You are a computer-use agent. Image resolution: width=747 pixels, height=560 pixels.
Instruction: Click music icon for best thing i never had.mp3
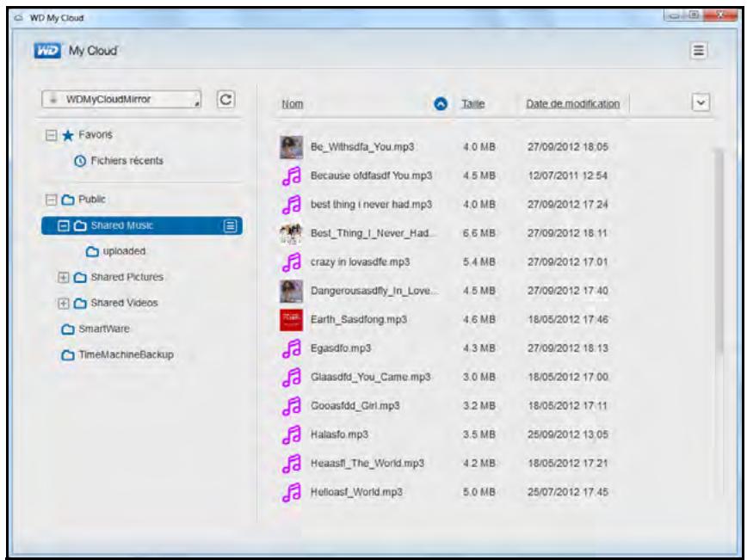pyautogui.click(x=292, y=204)
